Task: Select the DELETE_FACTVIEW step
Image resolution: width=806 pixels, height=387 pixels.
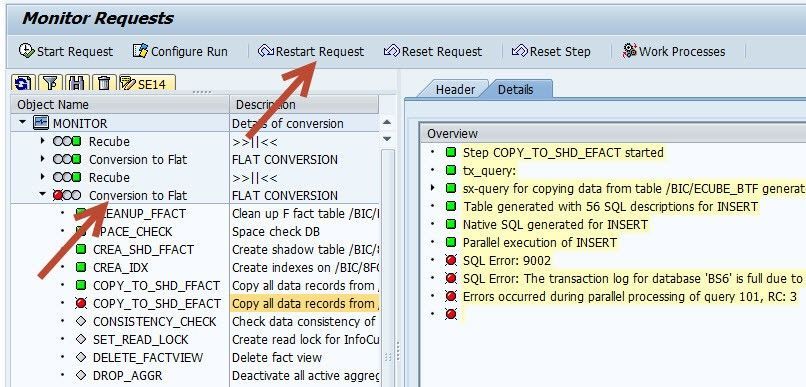Action: point(148,358)
